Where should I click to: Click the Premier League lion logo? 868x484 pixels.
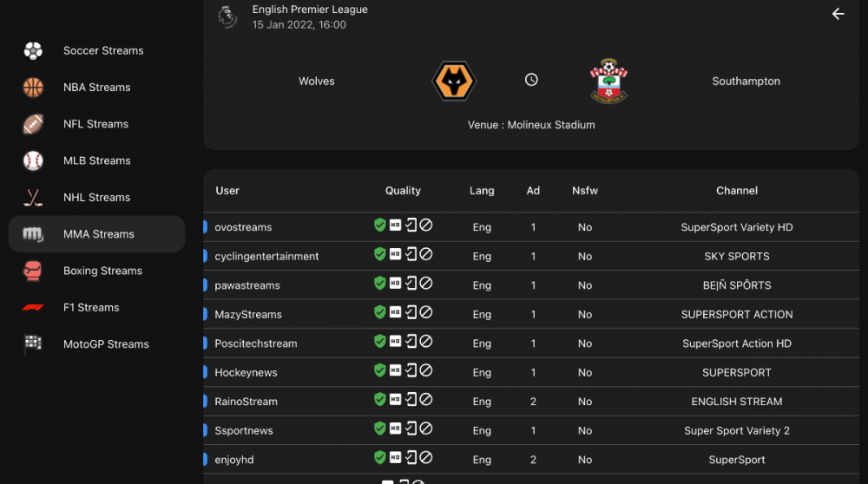[x=227, y=16]
